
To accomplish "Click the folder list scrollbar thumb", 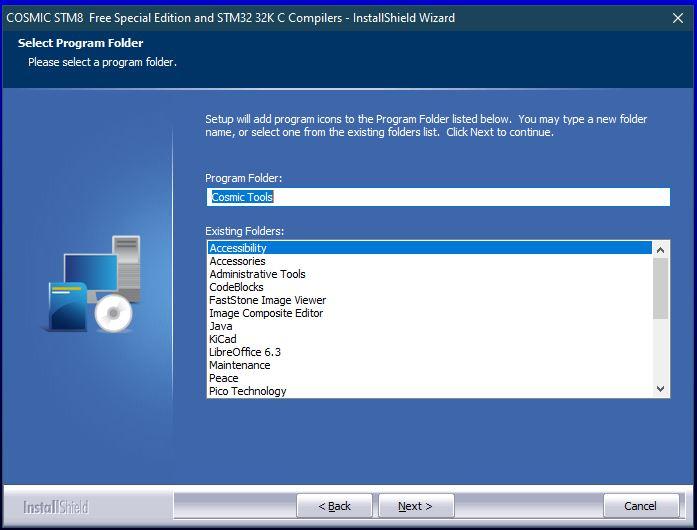I will (661, 288).
